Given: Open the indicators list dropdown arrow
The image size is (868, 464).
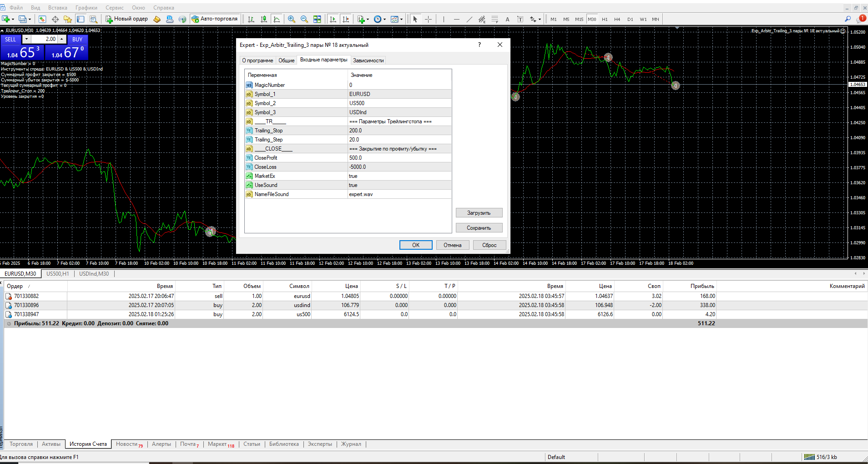Looking at the screenshot, I should coord(368,20).
